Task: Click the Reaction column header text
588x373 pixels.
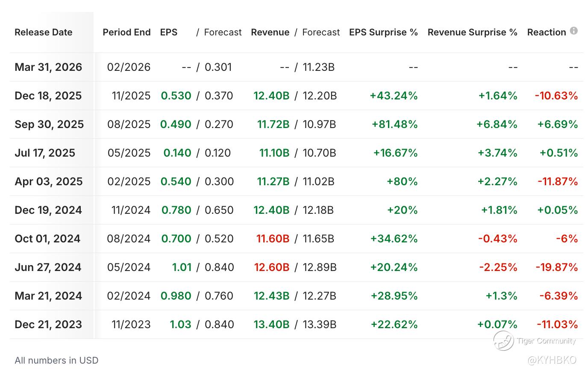Action: 546,32
